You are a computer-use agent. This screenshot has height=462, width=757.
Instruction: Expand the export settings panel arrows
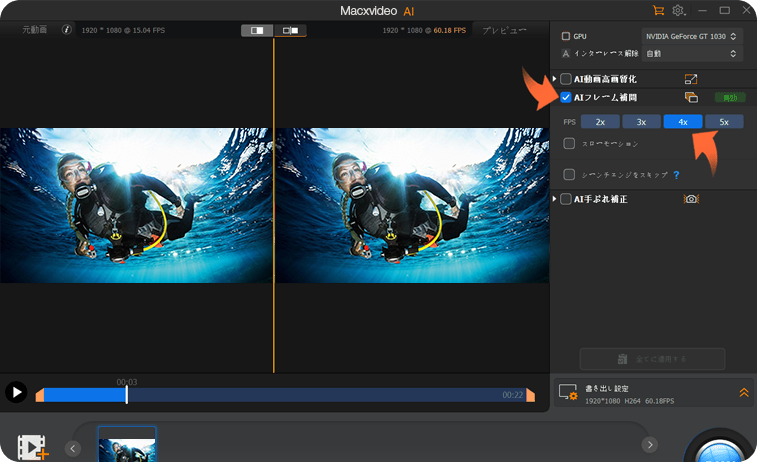(x=744, y=392)
